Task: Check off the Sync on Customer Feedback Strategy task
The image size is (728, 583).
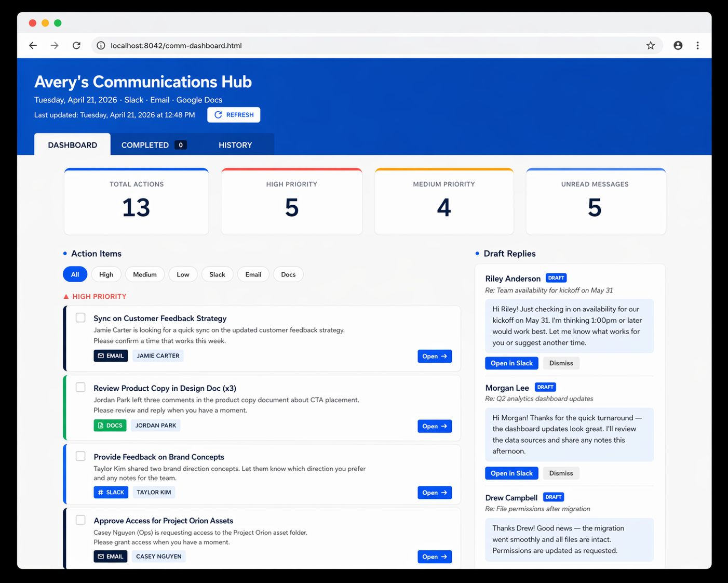Action: tap(80, 317)
